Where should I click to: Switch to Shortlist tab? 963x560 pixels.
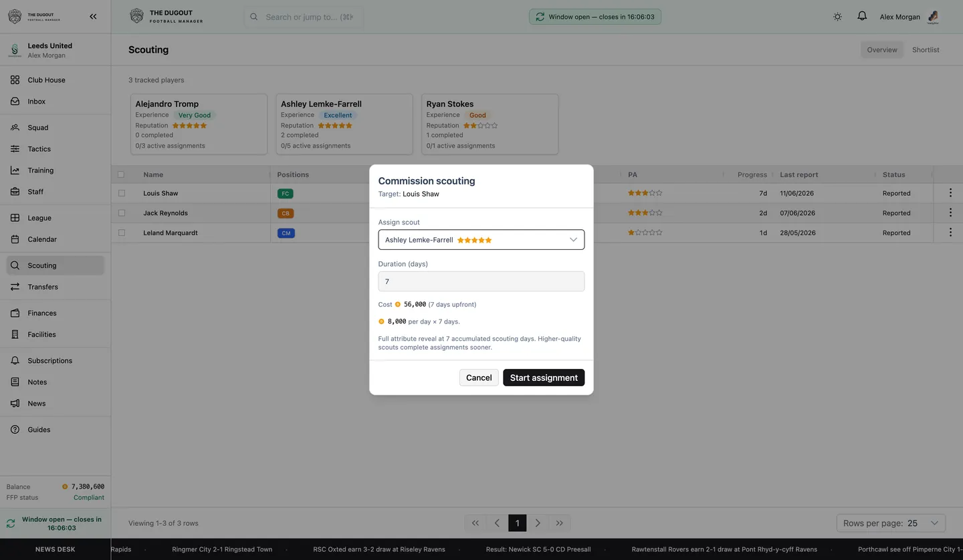pyautogui.click(x=926, y=50)
